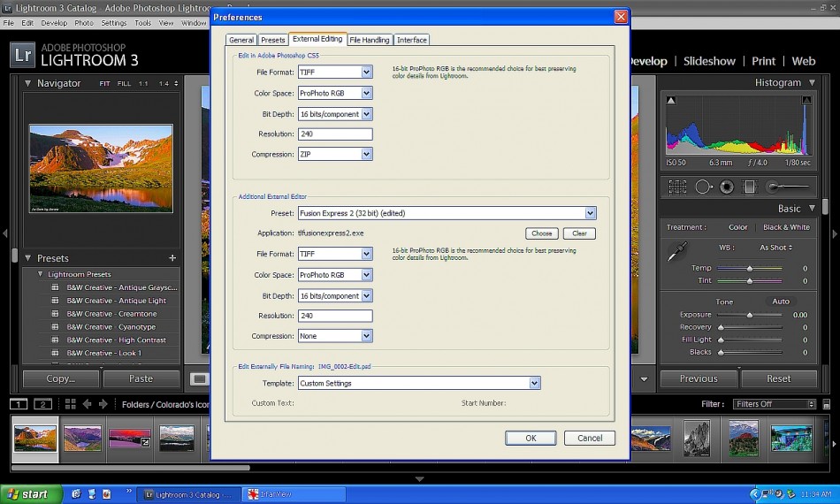
Task: Open Photoshop File Format TIFF dropdown
Action: (x=335, y=72)
